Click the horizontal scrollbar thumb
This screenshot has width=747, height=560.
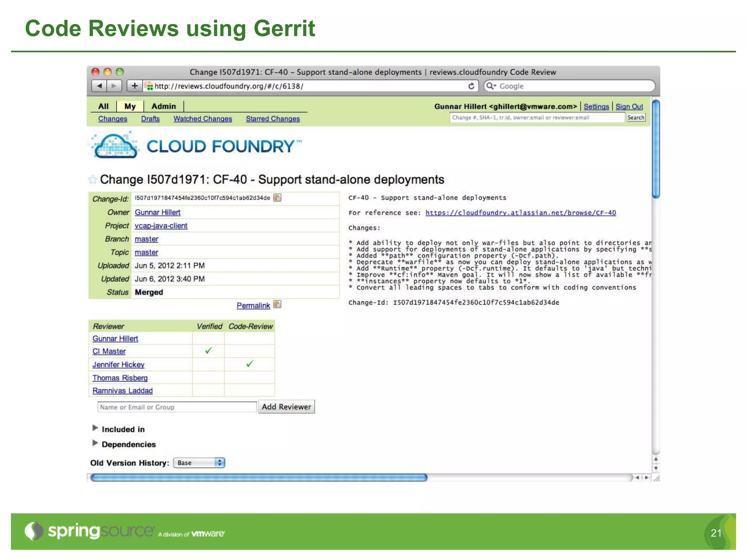point(258,478)
